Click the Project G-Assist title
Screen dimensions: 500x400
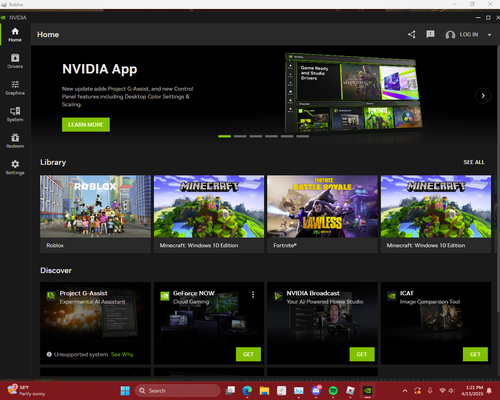pyautogui.click(x=83, y=293)
